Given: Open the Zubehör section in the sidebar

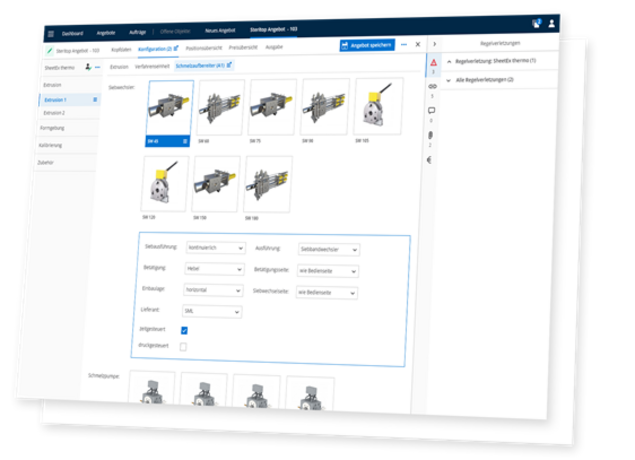Looking at the screenshot, I should pyautogui.click(x=45, y=162).
